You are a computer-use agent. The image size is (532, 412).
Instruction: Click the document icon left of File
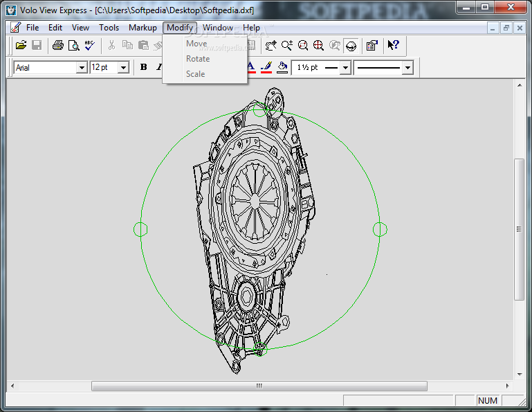tap(15, 28)
